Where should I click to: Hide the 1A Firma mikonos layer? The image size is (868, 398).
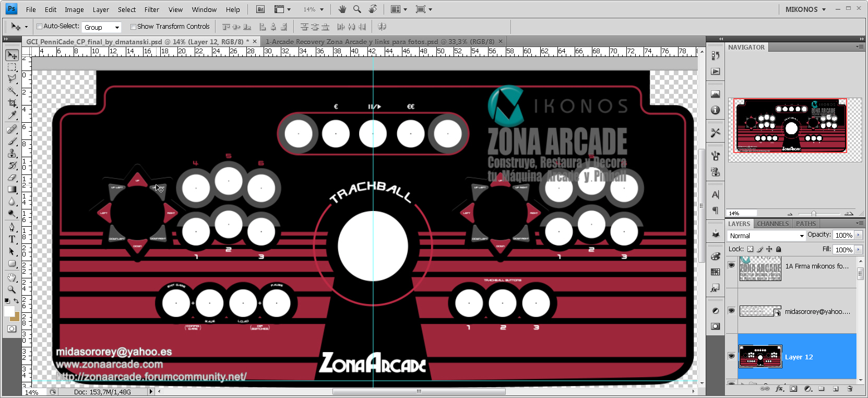[731, 265]
